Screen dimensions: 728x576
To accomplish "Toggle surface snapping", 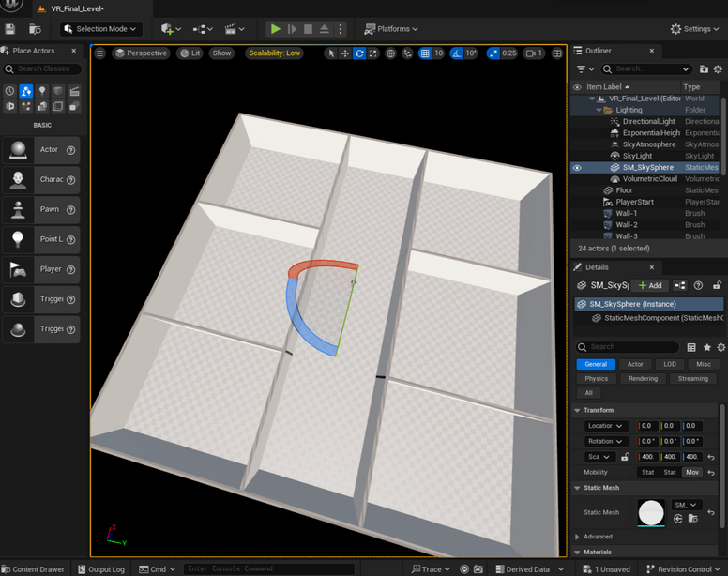I will [407, 53].
